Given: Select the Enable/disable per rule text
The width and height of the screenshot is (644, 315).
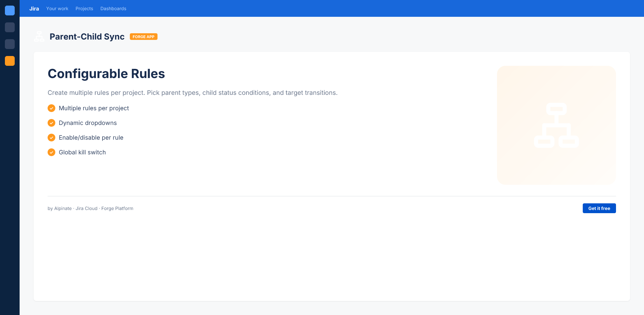Looking at the screenshot, I should pos(91,138).
